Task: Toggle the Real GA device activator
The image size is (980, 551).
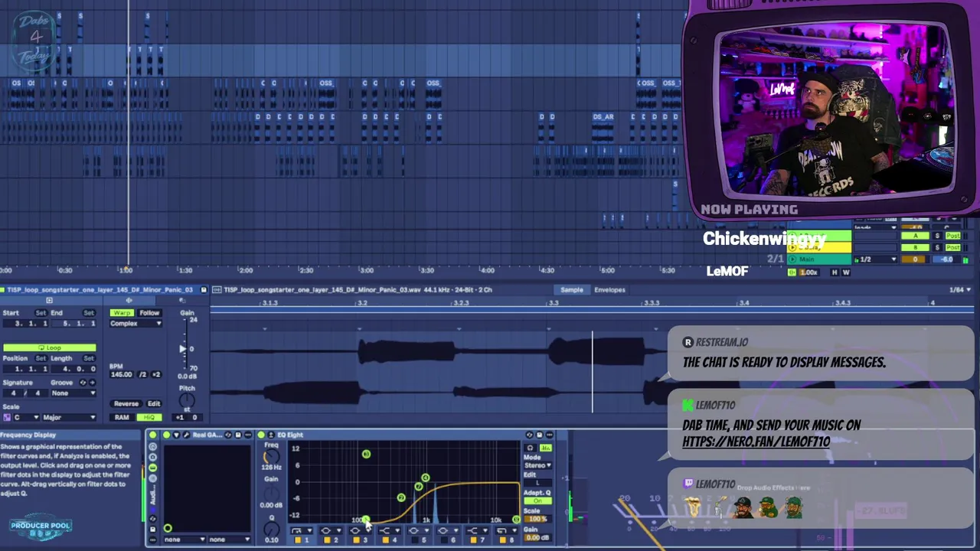Action: click(167, 435)
